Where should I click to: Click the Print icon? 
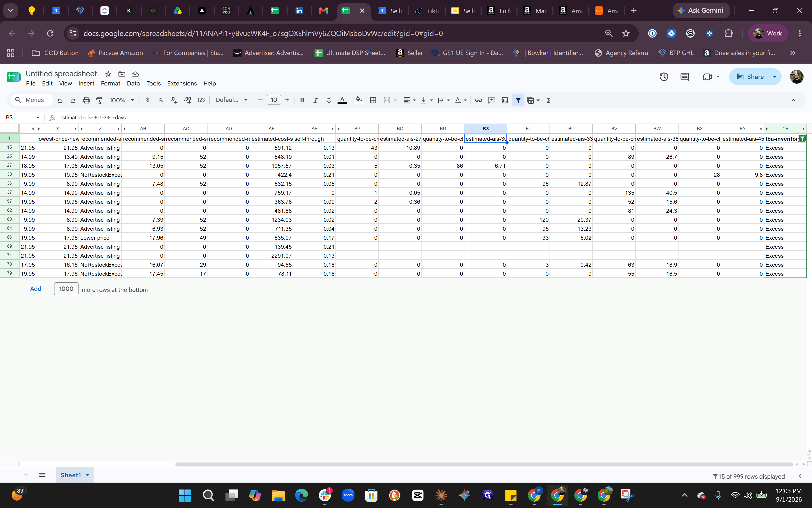[x=86, y=100]
